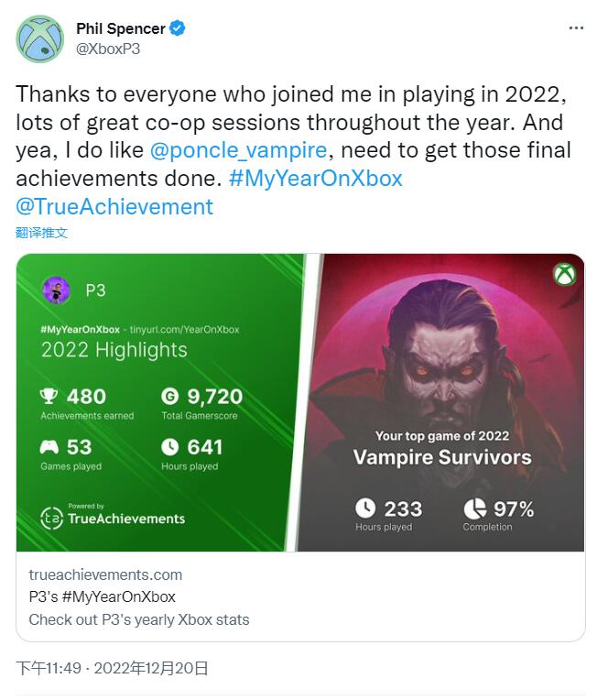This screenshot has width=597, height=700.
Task: Click the translate tweet link
Action: pyautogui.click(x=41, y=233)
